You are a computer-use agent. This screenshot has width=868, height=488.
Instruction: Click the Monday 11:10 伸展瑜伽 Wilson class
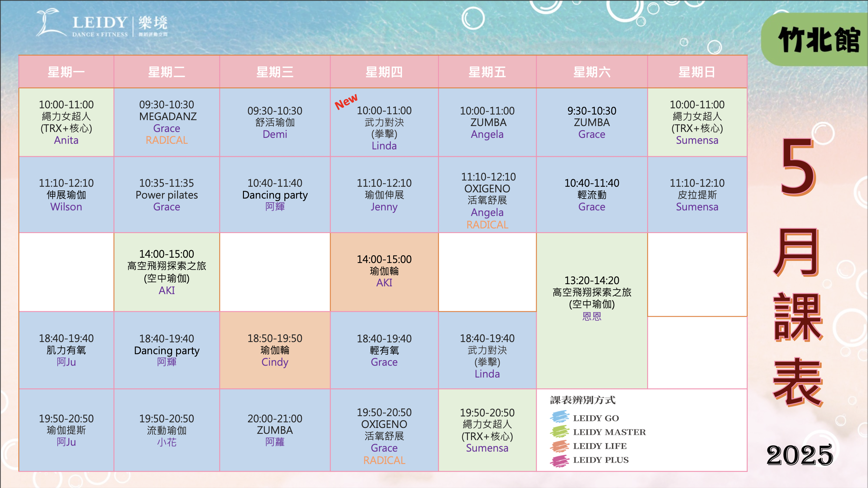[x=66, y=195]
